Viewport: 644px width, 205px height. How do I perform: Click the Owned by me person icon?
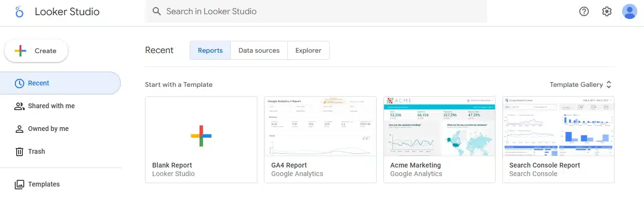click(x=20, y=129)
